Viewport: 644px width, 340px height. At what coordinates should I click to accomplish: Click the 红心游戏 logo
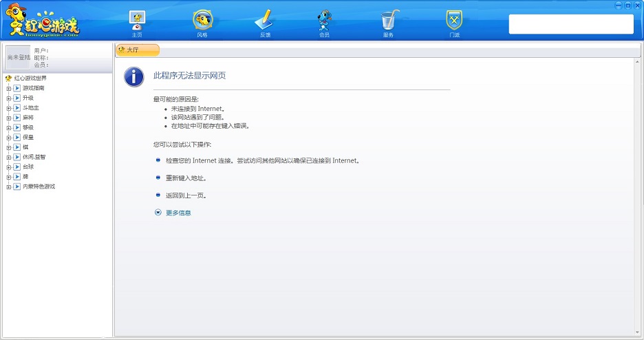point(42,22)
